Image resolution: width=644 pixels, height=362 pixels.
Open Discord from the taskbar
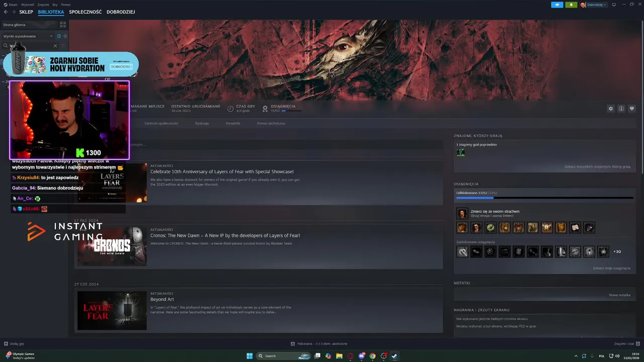361,356
